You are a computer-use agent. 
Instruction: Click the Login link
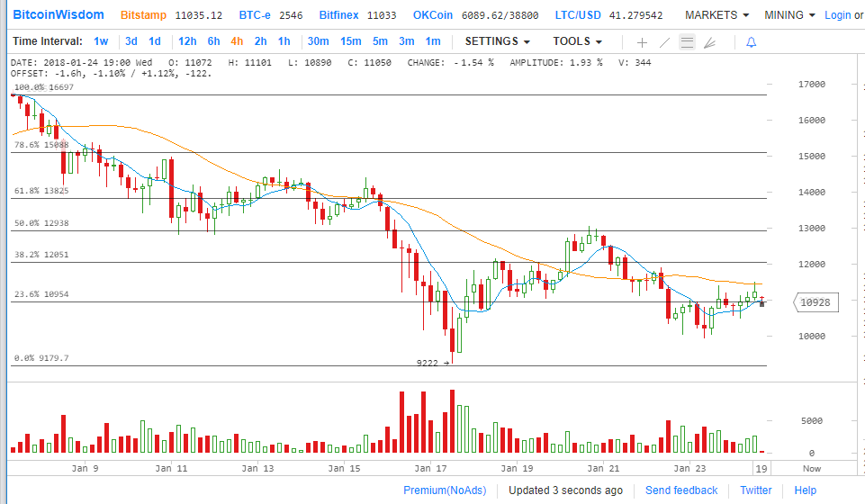[x=837, y=15]
